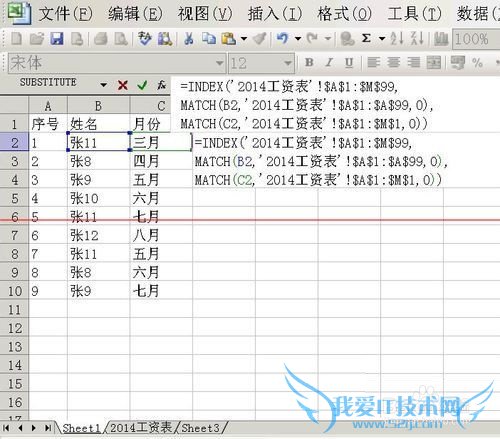500x439 pixels.
Task: Undo the last action
Action: (283, 39)
